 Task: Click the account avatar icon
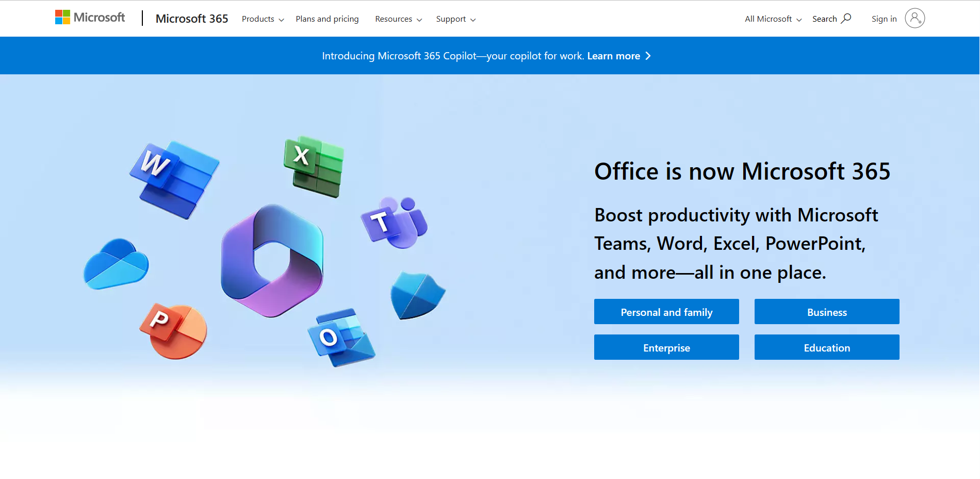coord(914,19)
